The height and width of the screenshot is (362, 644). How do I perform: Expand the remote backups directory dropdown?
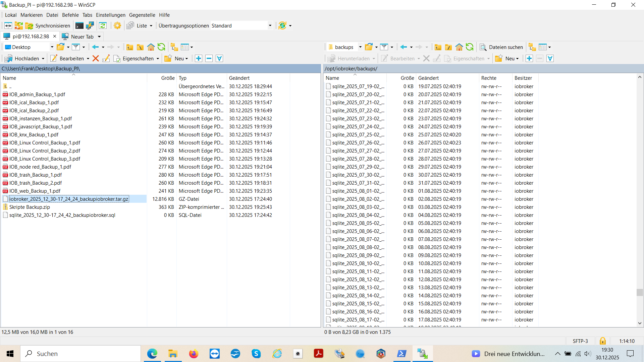[x=360, y=47]
